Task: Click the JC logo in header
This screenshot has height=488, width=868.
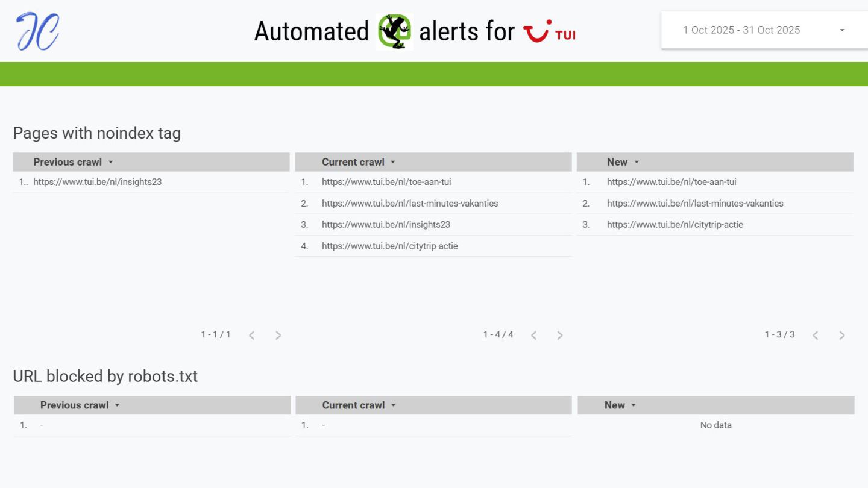Action: [x=37, y=31]
